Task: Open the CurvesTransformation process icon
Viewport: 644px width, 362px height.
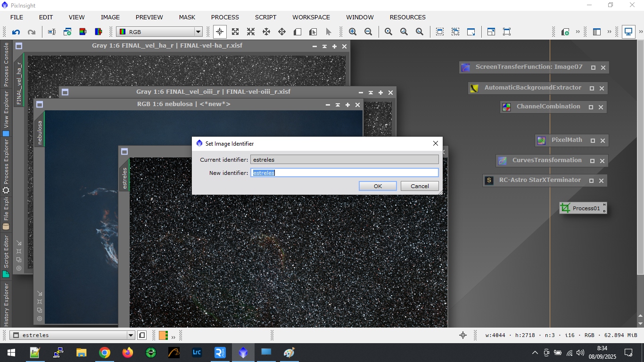Action: click(x=503, y=161)
